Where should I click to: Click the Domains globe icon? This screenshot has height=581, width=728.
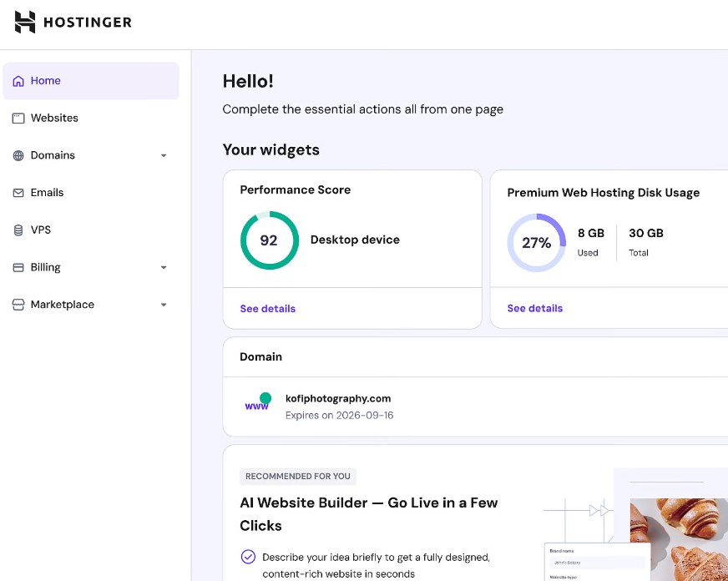(18, 156)
